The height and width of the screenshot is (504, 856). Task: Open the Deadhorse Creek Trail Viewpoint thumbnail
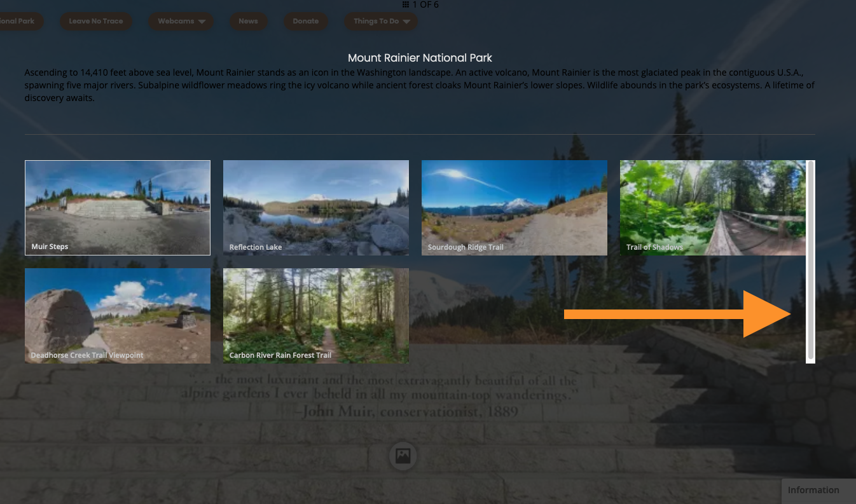pos(118,316)
